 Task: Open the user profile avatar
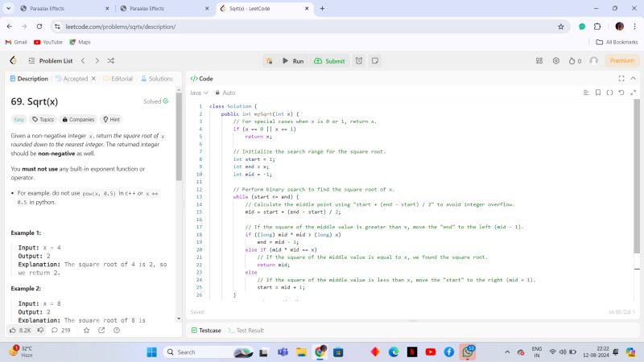(x=594, y=61)
